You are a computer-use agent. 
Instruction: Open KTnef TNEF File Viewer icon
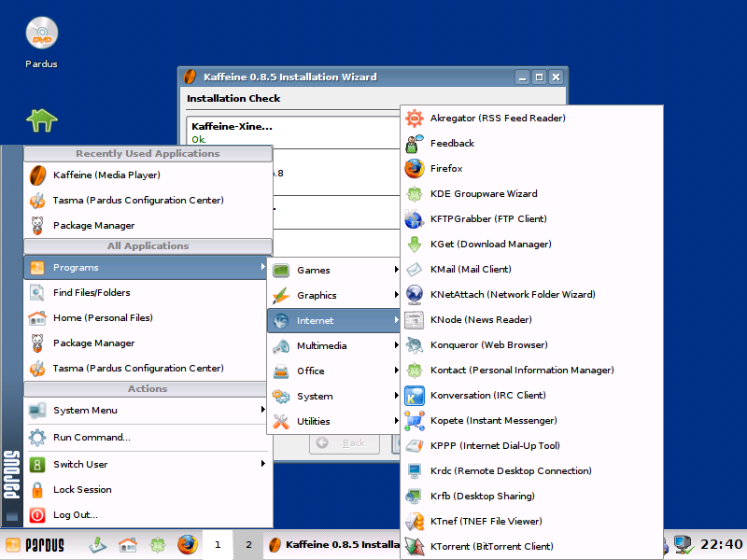pyautogui.click(x=415, y=522)
